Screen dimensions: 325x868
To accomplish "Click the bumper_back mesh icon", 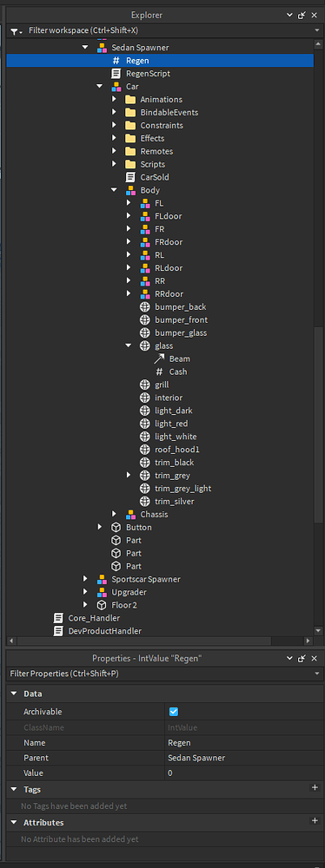I will point(145,307).
